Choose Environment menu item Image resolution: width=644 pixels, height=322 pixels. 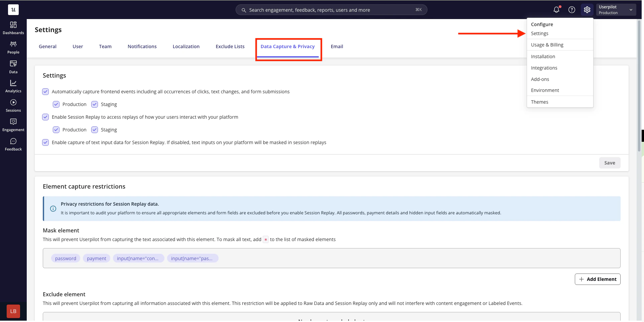pyautogui.click(x=545, y=90)
